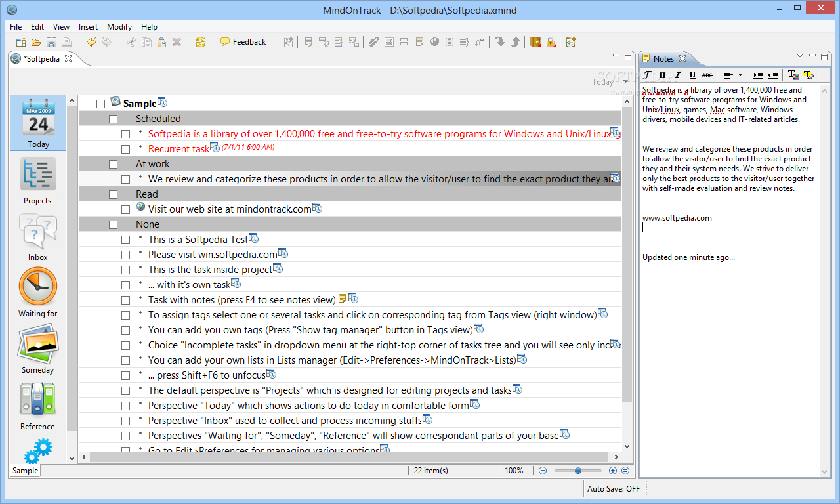Click the move down arrow icon
The width and height of the screenshot is (840, 504).
click(x=500, y=42)
